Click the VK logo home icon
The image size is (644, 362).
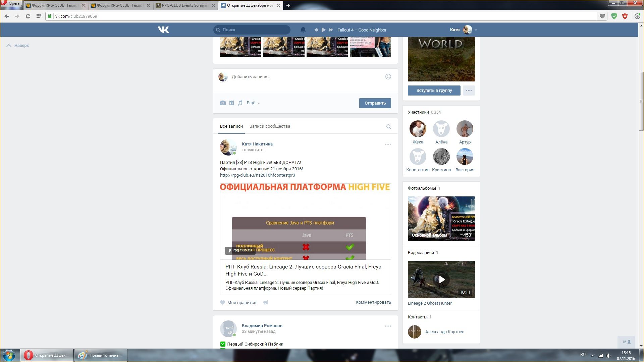(x=163, y=30)
